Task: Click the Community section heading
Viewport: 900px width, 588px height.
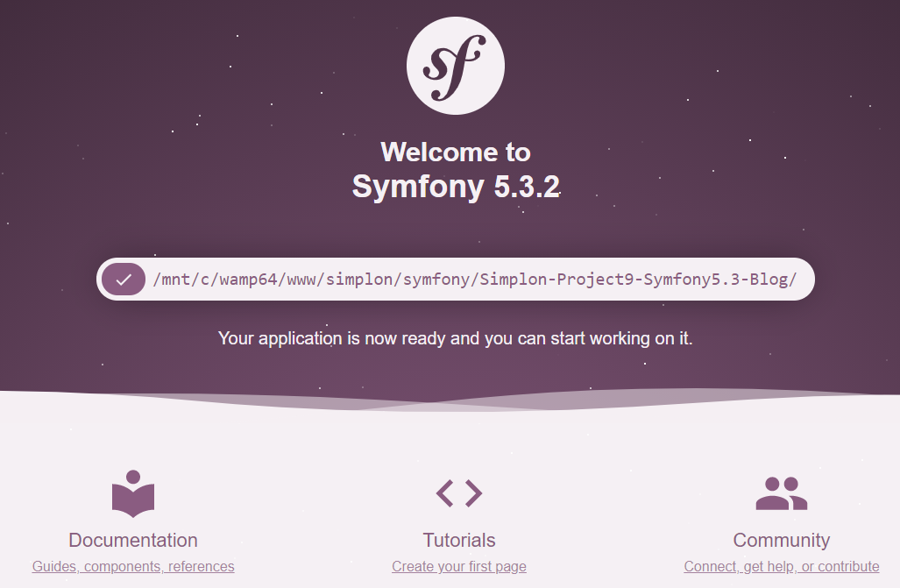Action: pyautogui.click(x=781, y=540)
